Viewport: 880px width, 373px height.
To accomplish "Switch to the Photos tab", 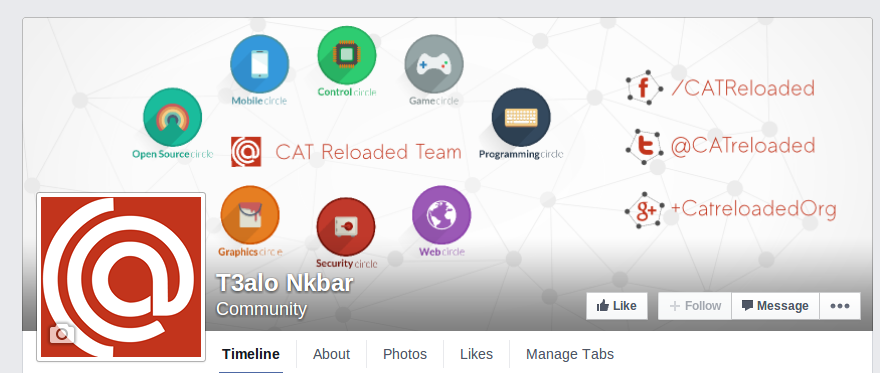I will pyautogui.click(x=405, y=354).
